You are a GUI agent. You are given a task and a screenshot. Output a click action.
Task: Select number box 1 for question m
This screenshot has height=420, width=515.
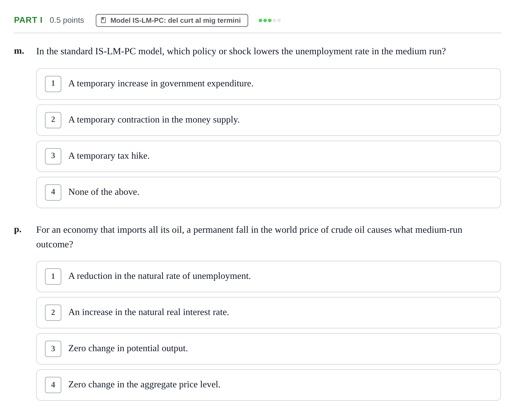tap(53, 84)
